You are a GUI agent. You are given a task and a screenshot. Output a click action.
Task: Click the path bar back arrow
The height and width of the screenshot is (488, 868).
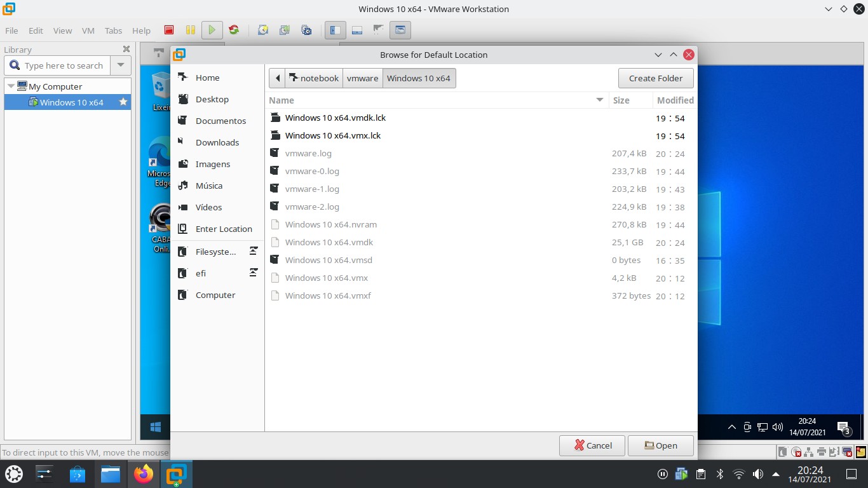(277, 78)
